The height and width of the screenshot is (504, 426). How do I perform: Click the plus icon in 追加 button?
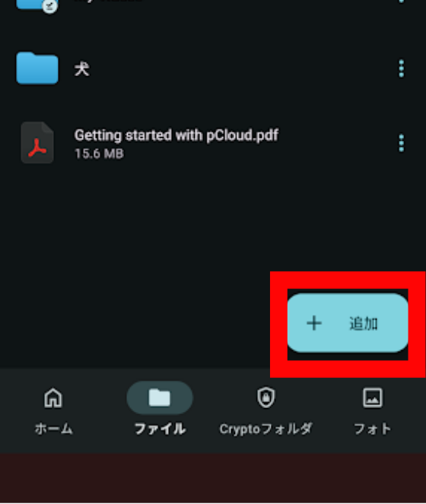(x=314, y=323)
